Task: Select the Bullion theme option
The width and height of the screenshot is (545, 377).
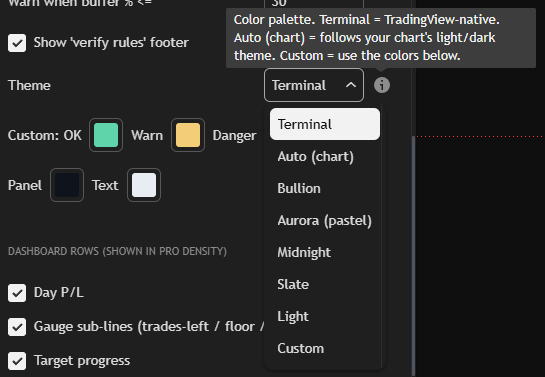Action: tap(325, 188)
